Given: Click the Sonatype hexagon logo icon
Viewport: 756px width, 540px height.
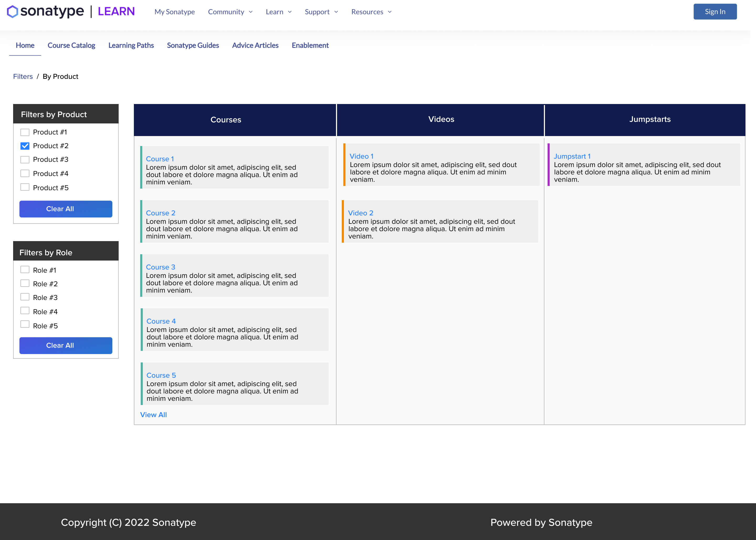Looking at the screenshot, I should (12, 12).
